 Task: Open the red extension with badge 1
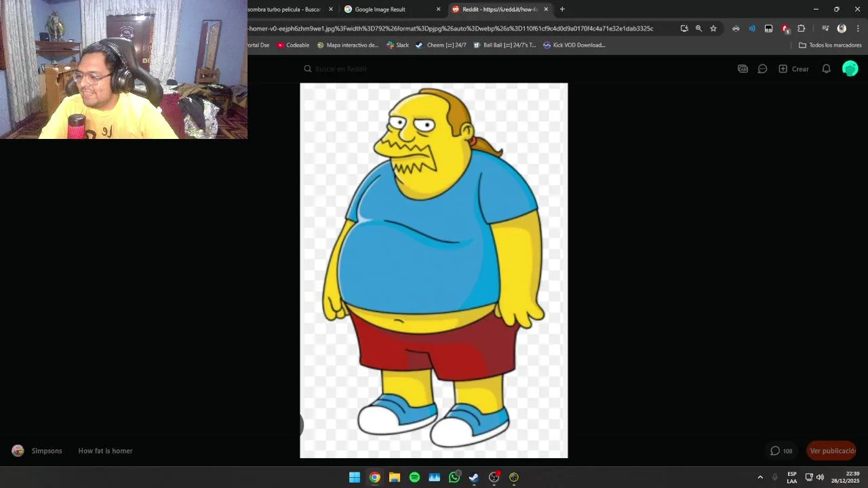785,28
